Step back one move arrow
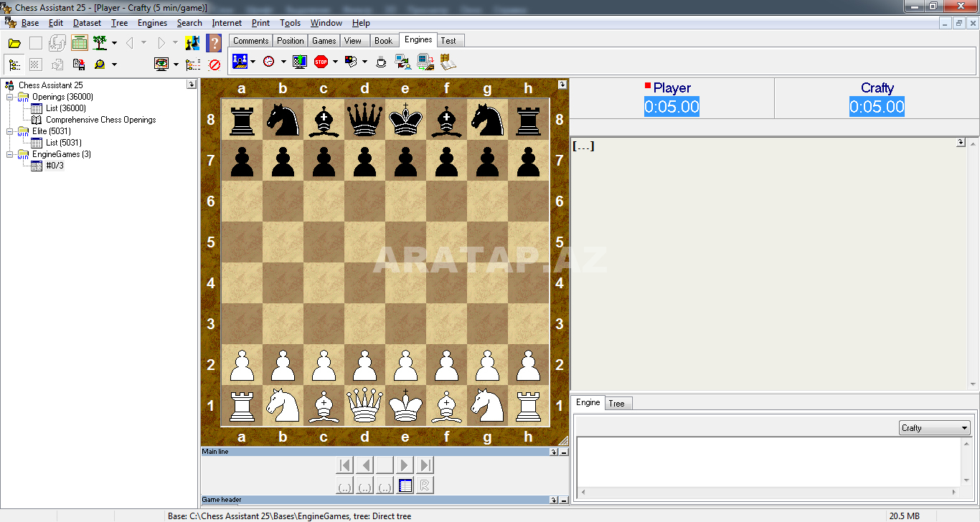980x522 pixels. 364,465
